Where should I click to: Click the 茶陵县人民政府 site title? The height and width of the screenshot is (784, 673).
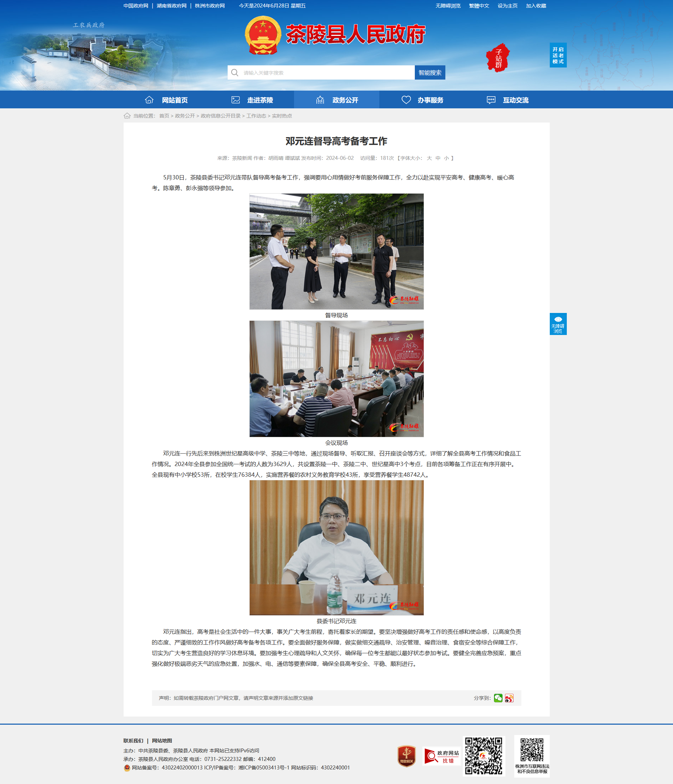pos(356,34)
